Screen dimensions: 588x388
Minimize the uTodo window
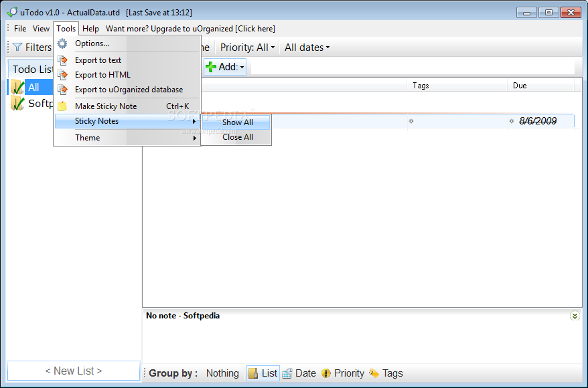pyautogui.click(x=526, y=12)
